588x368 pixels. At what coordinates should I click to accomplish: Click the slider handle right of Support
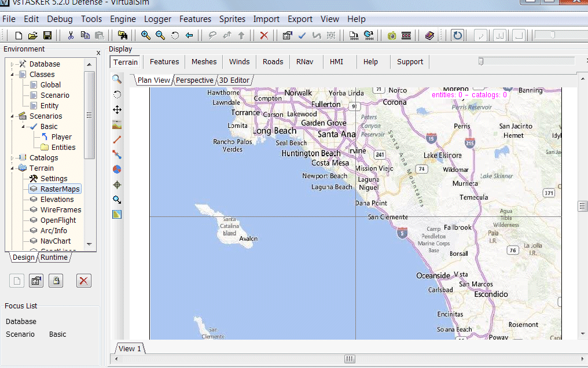tap(481, 62)
